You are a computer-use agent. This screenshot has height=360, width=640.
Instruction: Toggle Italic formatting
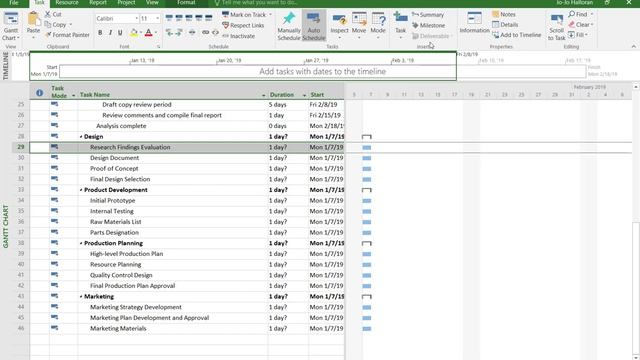110,33
